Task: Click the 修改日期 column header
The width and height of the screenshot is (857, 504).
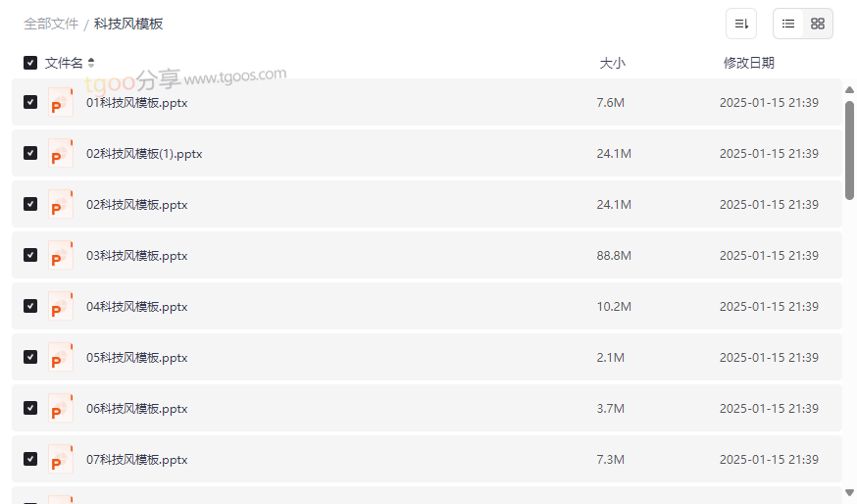Action: pyautogui.click(x=748, y=63)
